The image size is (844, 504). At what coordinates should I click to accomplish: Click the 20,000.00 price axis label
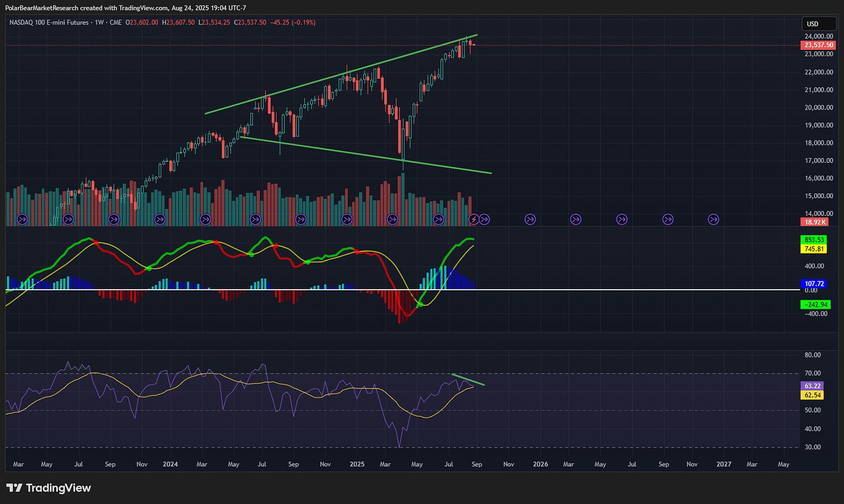(819, 108)
